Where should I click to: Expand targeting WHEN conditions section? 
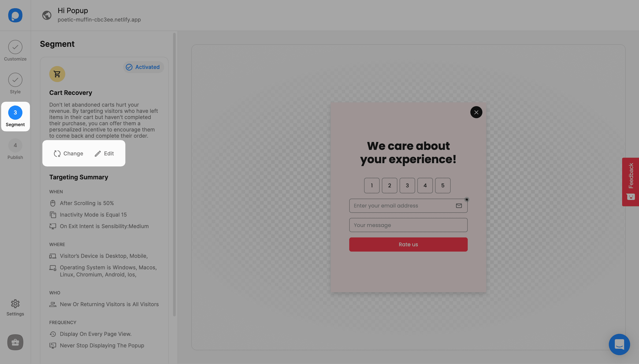[x=56, y=192]
